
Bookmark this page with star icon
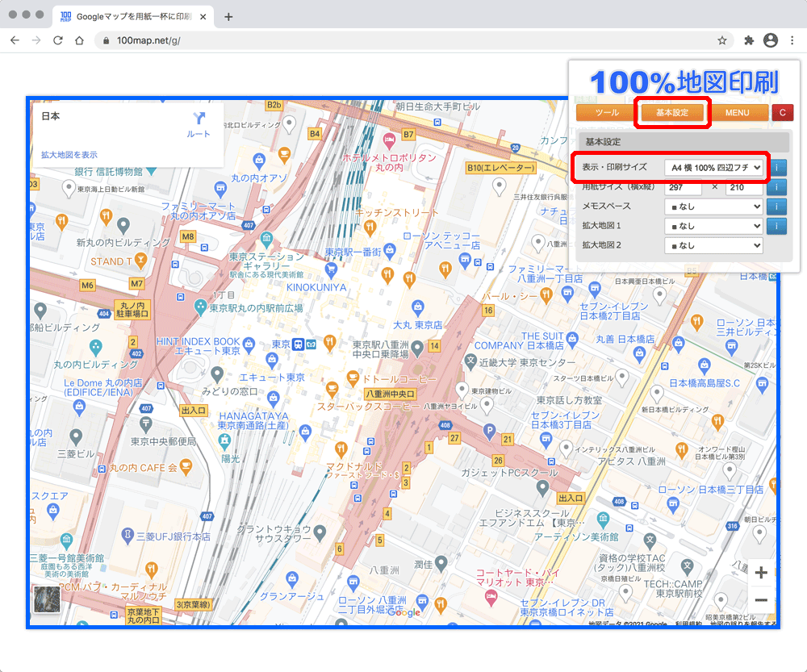coord(722,40)
